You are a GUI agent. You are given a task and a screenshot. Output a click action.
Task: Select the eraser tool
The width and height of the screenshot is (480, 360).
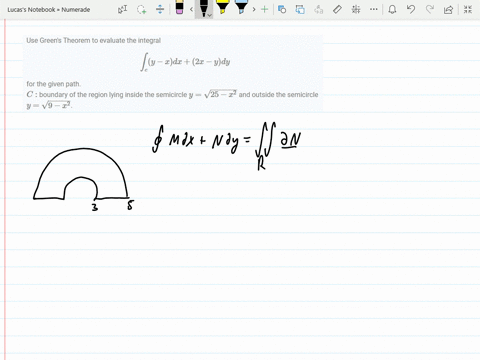[x=179, y=8]
